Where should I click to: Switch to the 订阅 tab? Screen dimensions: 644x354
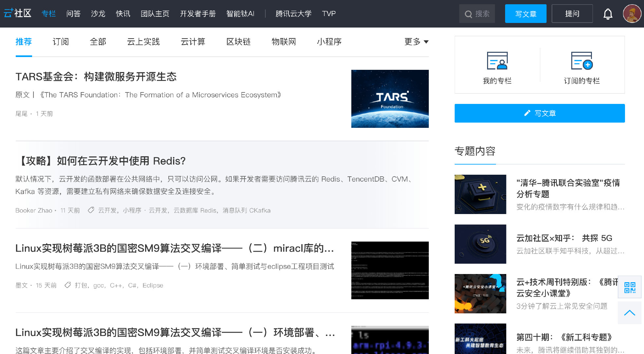pos(61,42)
